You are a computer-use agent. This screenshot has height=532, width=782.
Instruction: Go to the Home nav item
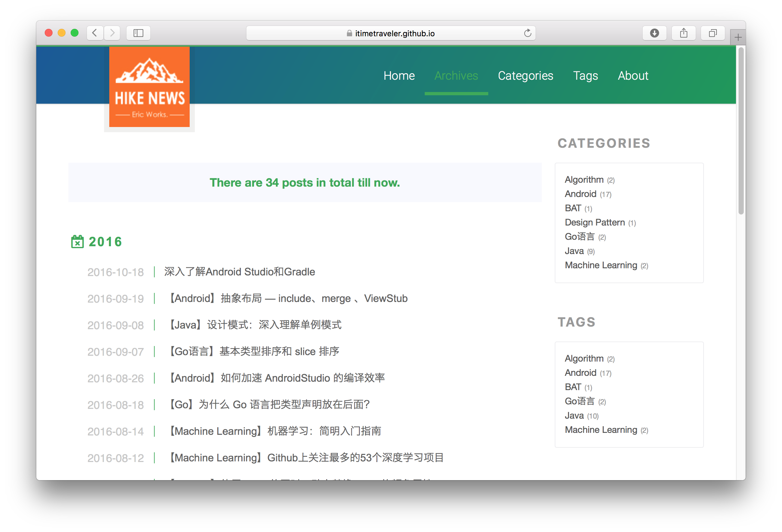pos(399,76)
